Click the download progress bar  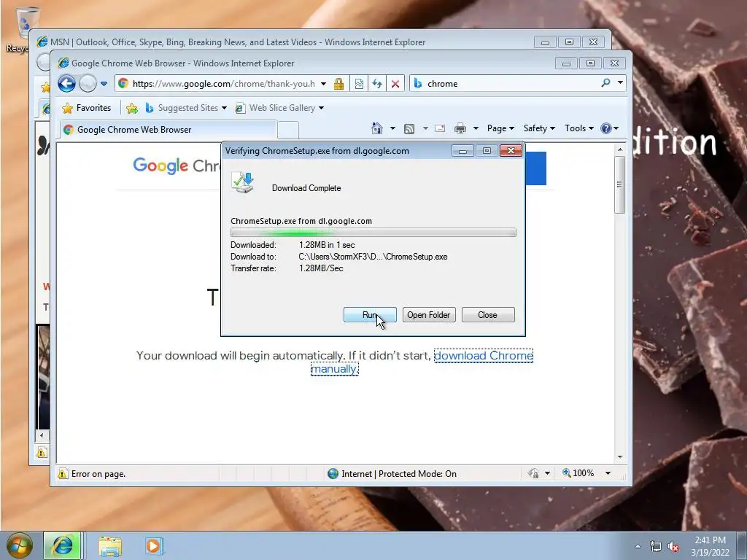[x=373, y=233]
